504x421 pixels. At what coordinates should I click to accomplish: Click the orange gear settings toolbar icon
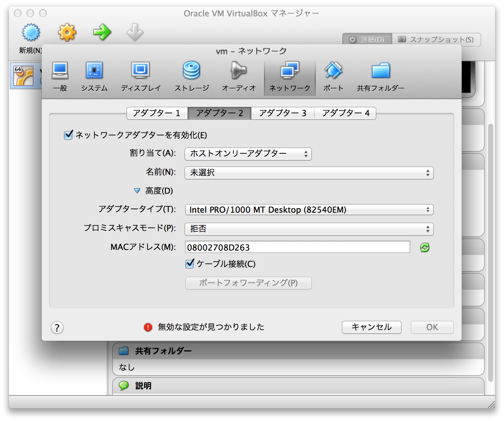tap(67, 33)
